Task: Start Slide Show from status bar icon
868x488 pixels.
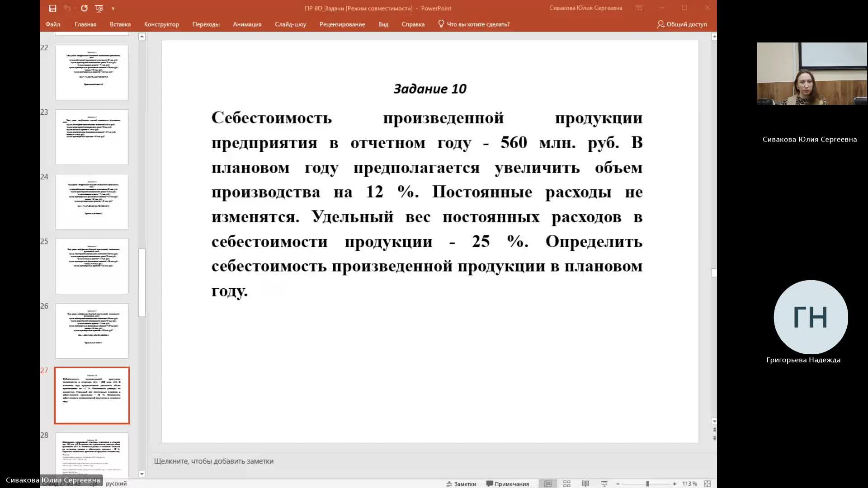Action: (604, 483)
